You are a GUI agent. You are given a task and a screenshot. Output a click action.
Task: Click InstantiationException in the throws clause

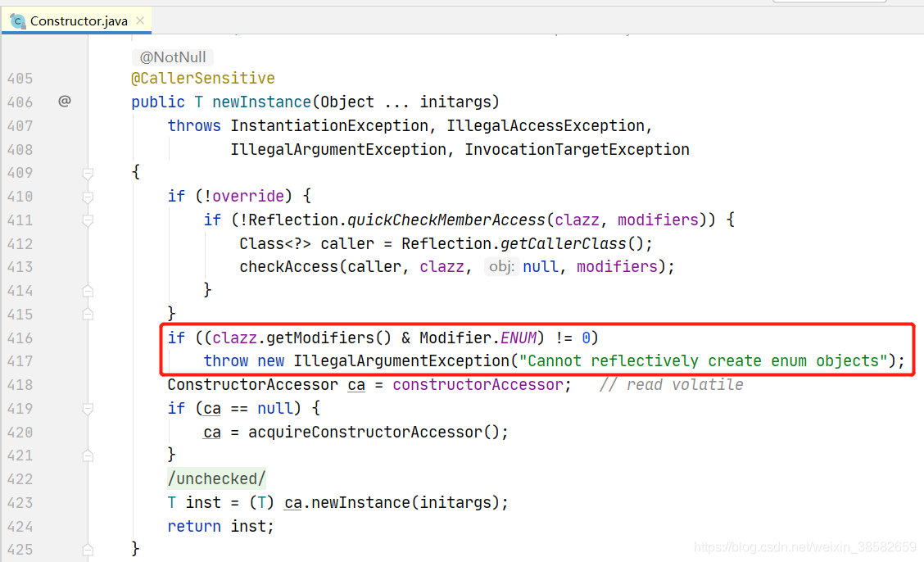pos(329,125)
